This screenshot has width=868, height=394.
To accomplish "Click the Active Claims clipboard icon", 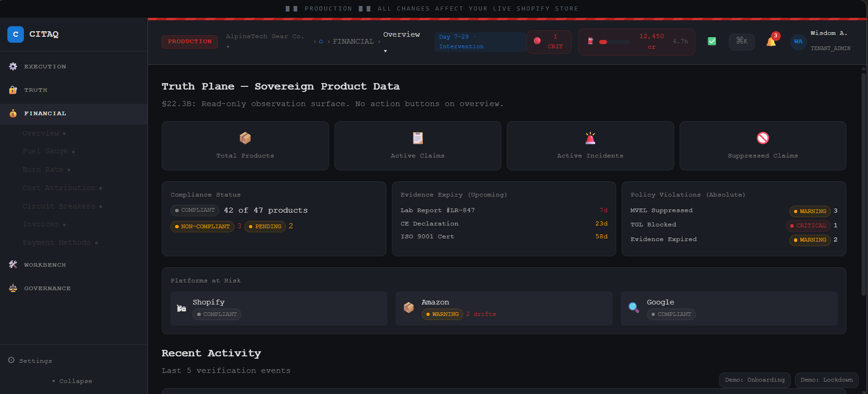I will point(418,138).
